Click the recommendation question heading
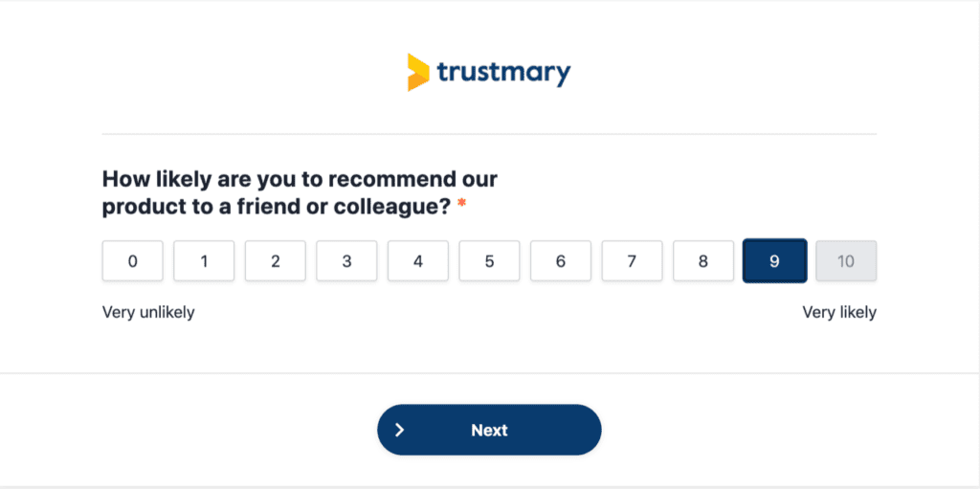Viewport: 980px width, 489px height. 300,192
